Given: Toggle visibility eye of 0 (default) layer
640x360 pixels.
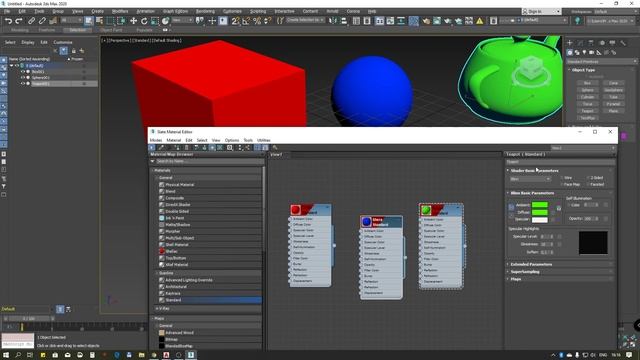Looking at the screenshot, I should tap(17, 65).
